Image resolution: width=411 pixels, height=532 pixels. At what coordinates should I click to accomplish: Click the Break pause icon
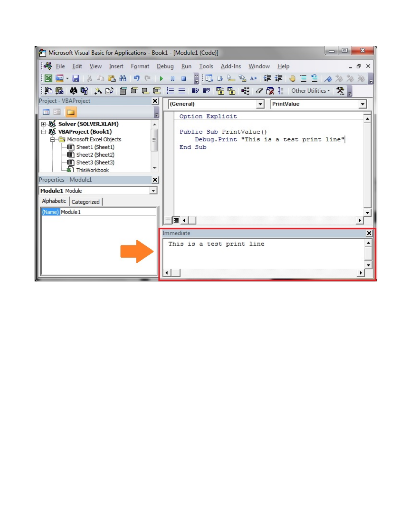tap(173, 79)
